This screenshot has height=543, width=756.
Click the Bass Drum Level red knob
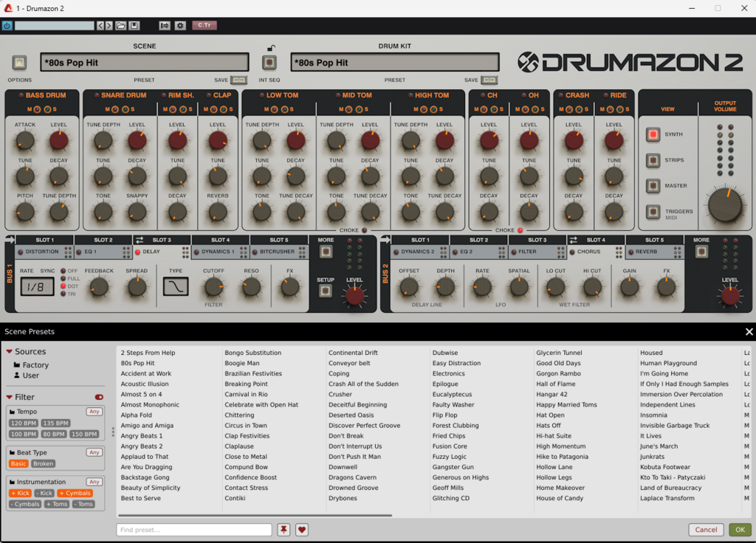pyautogui.click(x=59, y=141)
